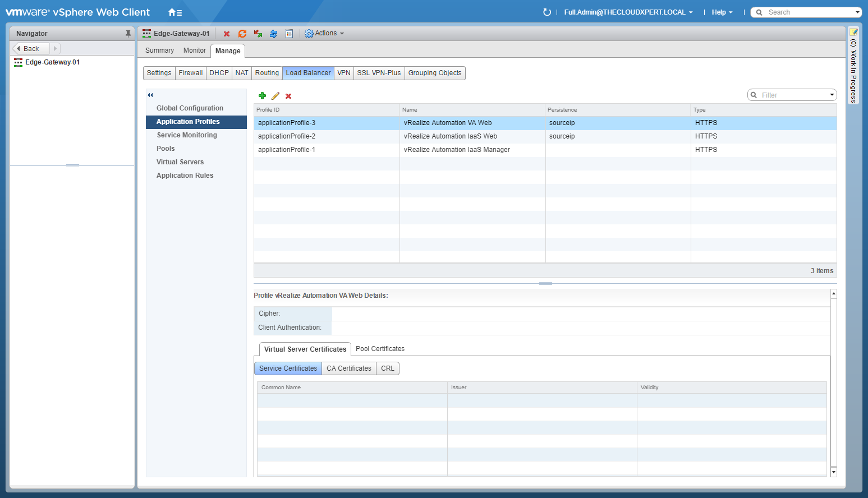Open the Pool Certificates tab
The width and height of the screenshot is (868, 498).
point(380,349)
